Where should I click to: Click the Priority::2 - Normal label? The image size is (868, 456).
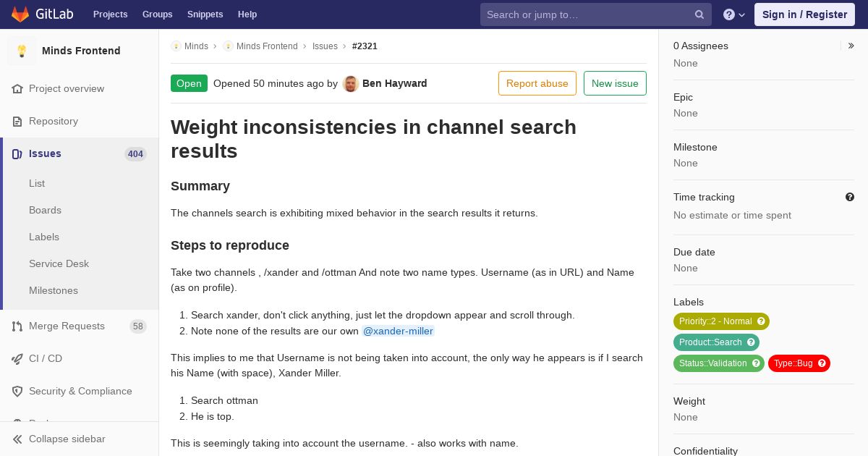pyautogui.click(x=721, y=321)
